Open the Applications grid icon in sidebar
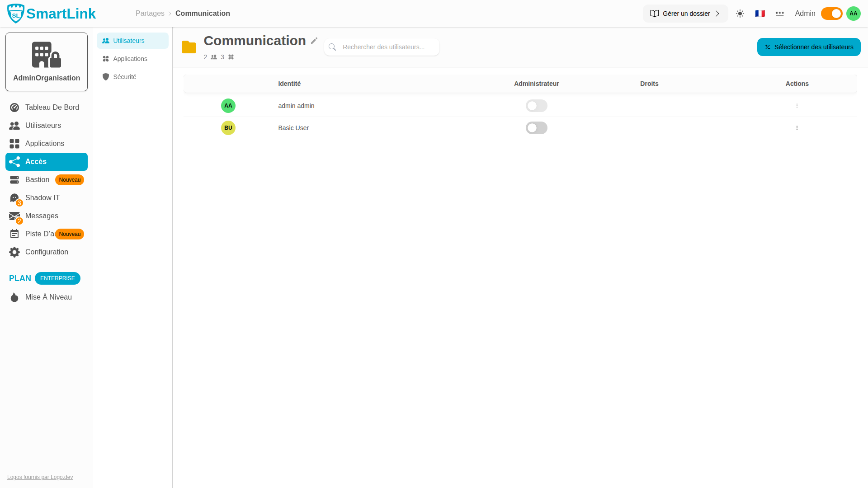 pos(14,144)
